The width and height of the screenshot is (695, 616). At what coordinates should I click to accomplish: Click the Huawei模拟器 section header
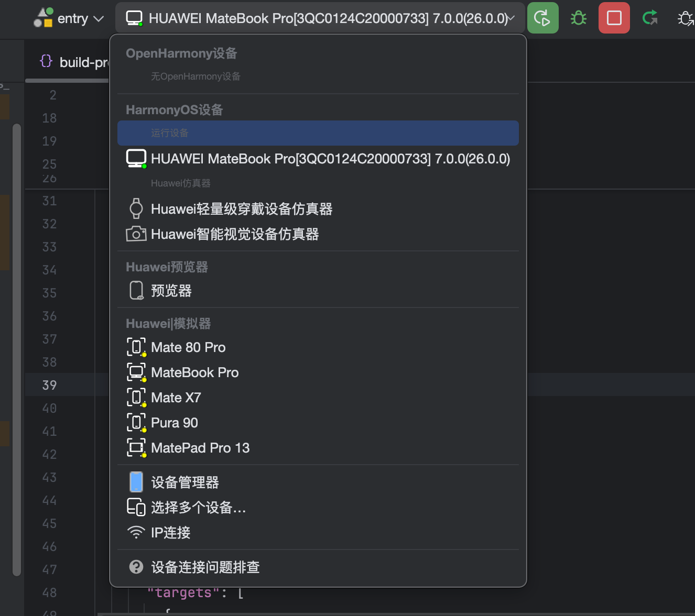tap(168, 324)
